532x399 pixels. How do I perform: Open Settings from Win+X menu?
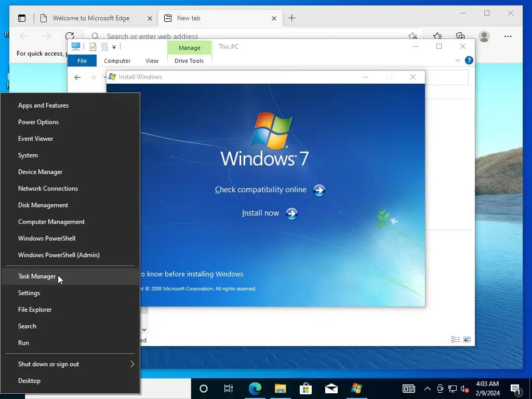tap(71, 293)
